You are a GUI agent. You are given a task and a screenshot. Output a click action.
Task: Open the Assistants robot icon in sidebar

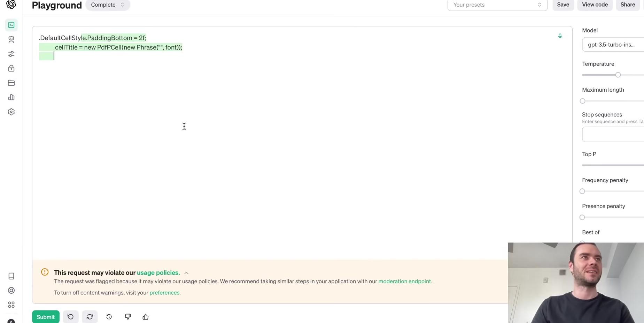point(11,39)
